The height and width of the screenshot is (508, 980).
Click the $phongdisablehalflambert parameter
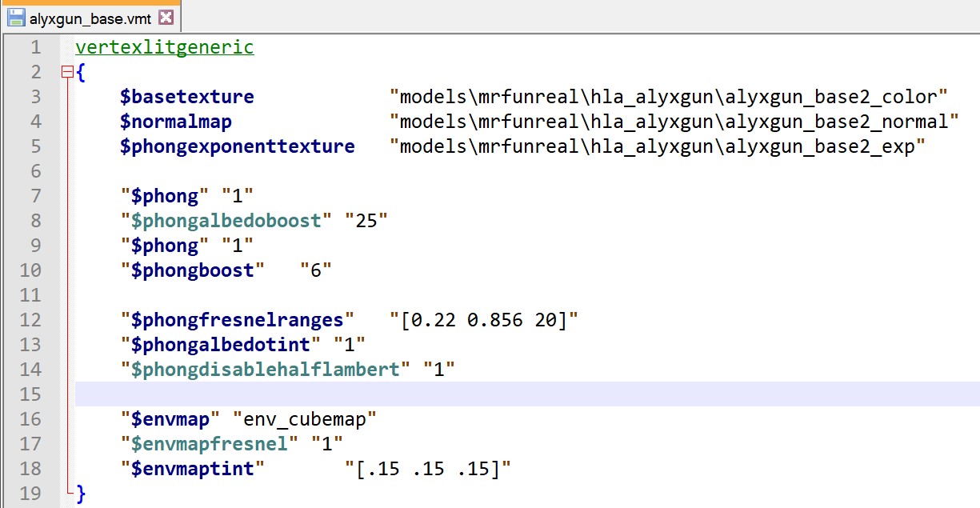pyautogui.click(x=266, y=370)
